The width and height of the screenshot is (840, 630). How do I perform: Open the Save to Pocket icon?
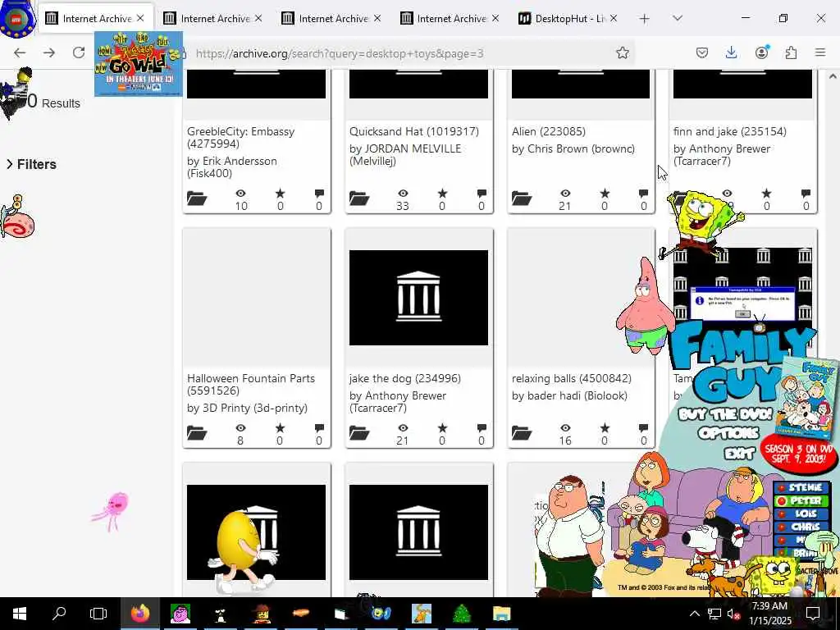[x=702, y=52]
